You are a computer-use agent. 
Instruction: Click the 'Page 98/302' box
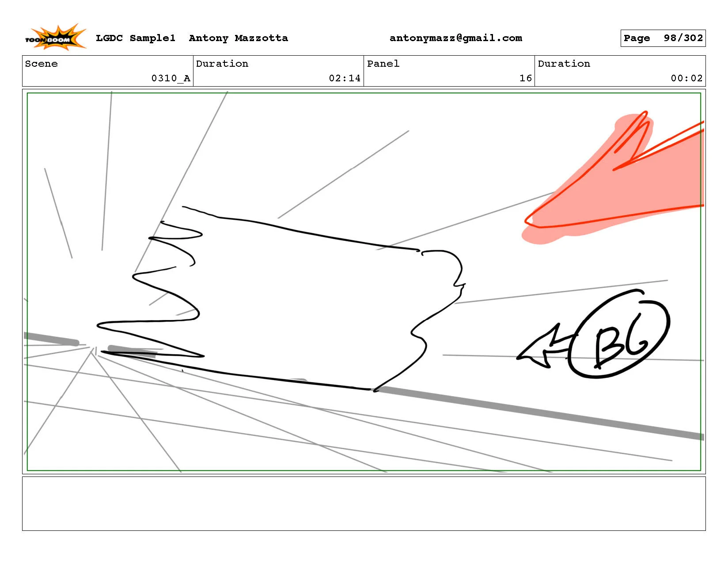(x=663, y=38)
